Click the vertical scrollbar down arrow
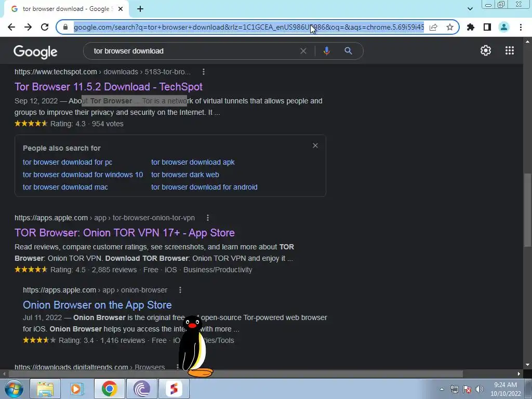This screenshot has width=532, height=399. pos(527,365)
